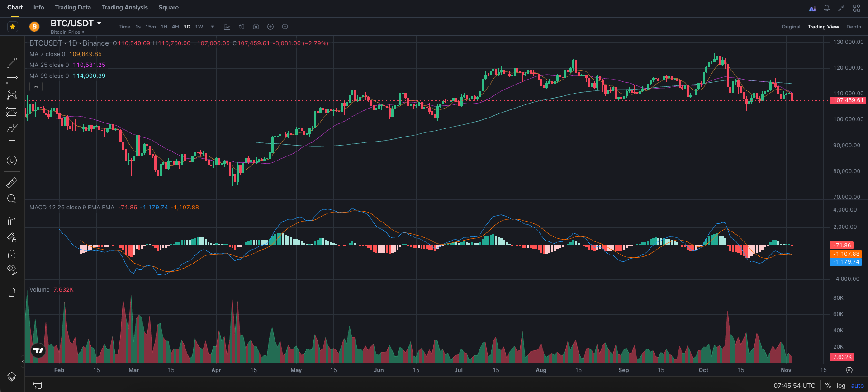Toggle magnet mode on the chart
The width and height of the screenshot is (868, 392).
tap(12, 221)
